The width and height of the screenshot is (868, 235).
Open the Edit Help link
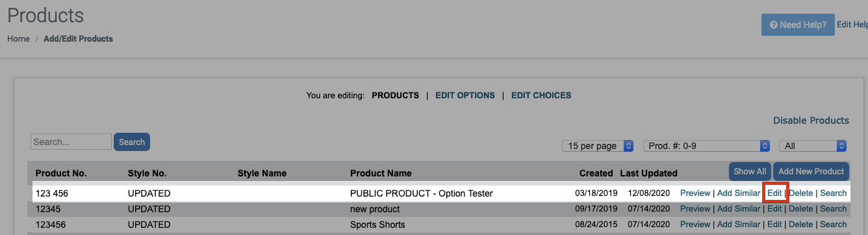tap(852, 25)
